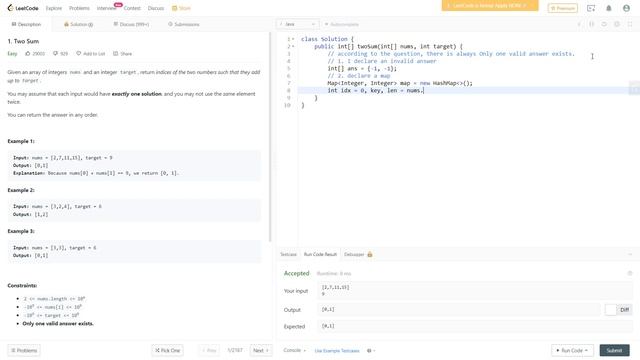Click the panel collapse handle at editor's right edge
The width and height of the screenshot is (640, 360).
[634, 89]
